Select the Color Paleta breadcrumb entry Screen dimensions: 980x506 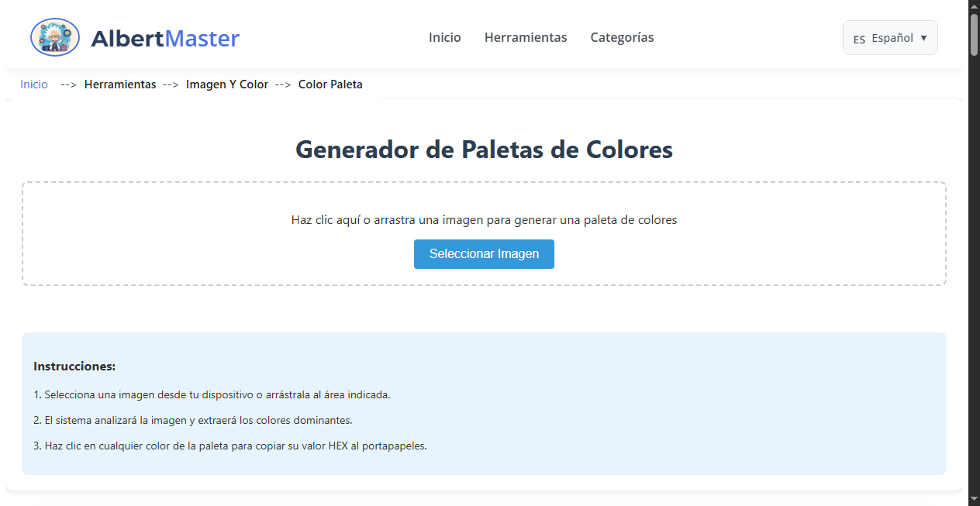point(330,84)
